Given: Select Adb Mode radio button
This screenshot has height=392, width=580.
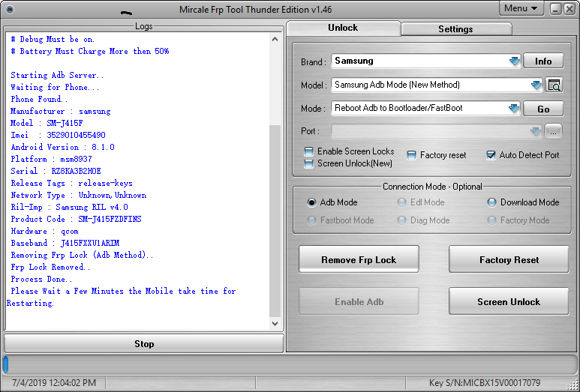Looking at the screenshot, I should [311, 202].
